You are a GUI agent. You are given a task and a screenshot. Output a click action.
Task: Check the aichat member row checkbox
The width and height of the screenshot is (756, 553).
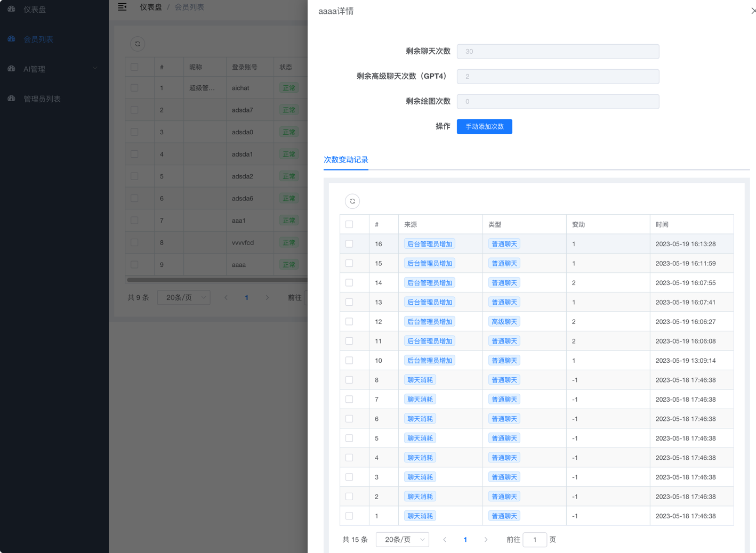[134, 88]
